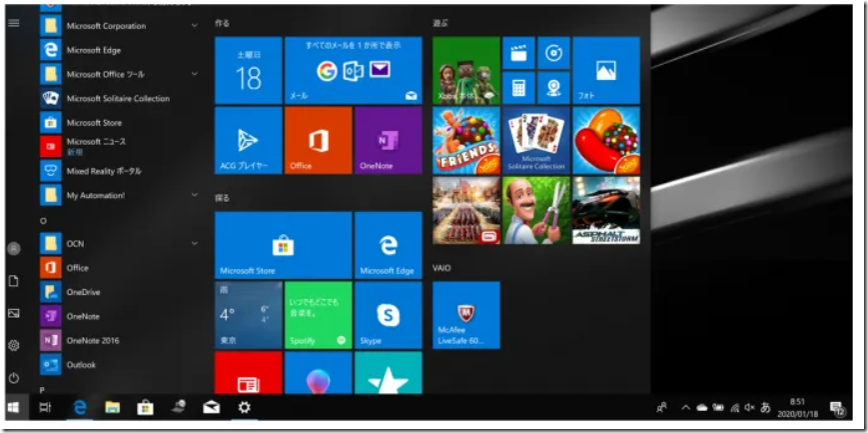Show hidden system tray icons chevron
Image resolution: width=868 pixels, height=433 pixels.
685,407
